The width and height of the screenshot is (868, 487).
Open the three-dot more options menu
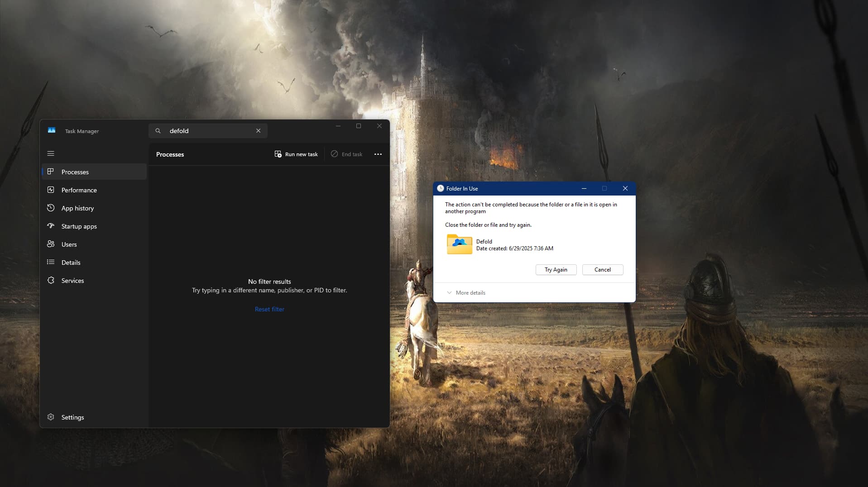378,154
